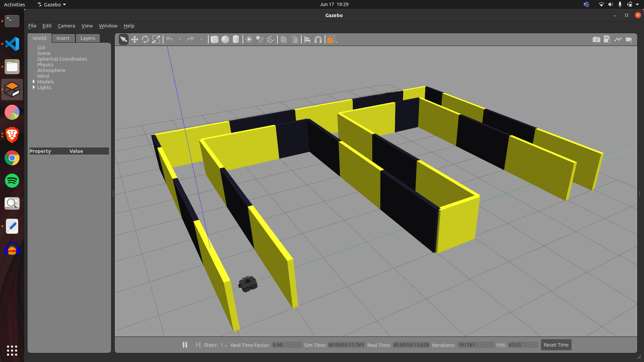The image size is (644, 362).
Task: Expand the Models tree node
Action: pyautogui.click(x=34, y=81)
